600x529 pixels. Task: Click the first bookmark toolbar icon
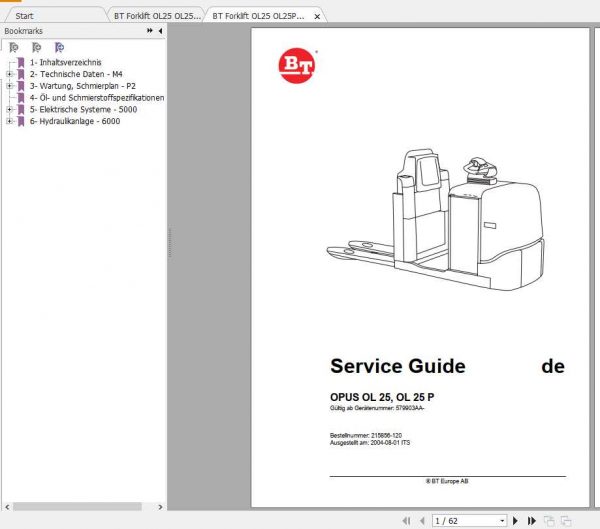tap(14, 47)
